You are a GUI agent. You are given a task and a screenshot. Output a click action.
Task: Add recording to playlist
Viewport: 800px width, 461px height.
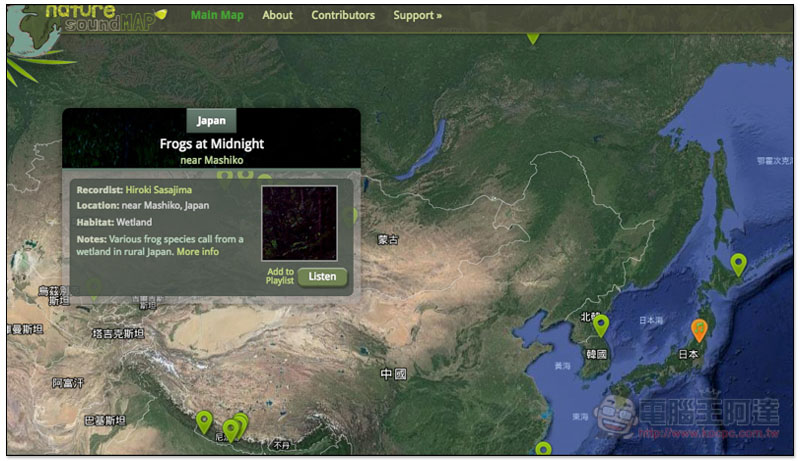click(280, 276)
